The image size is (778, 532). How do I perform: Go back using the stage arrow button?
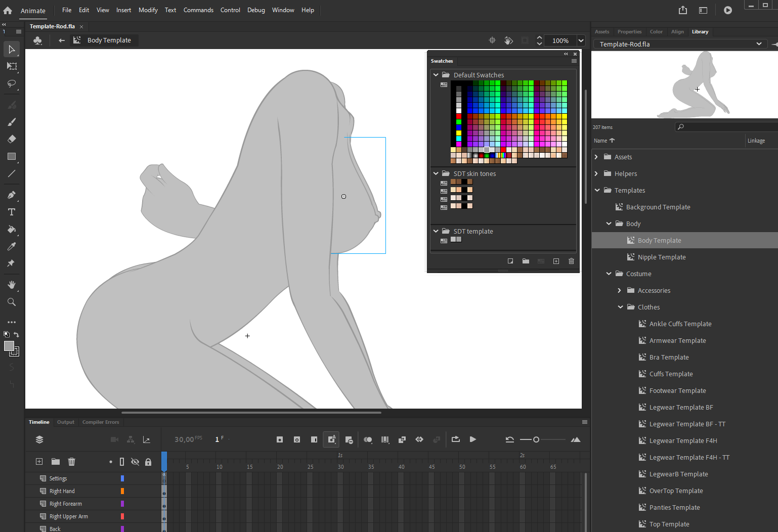point(62,40)
